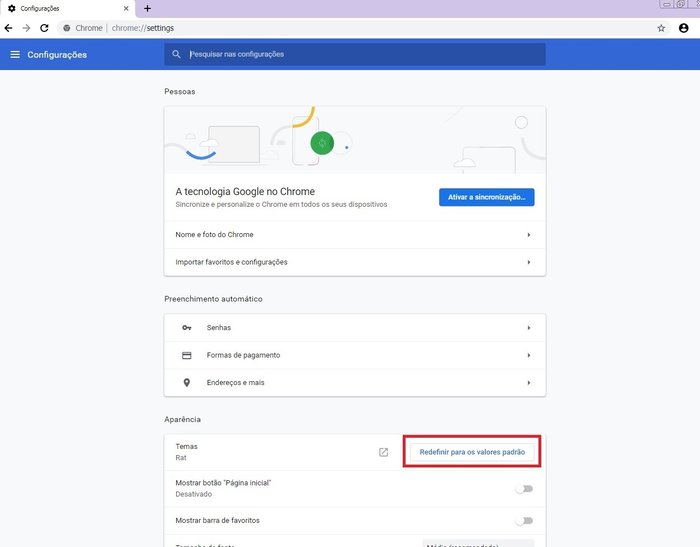Viewport: 700px width, 547px height.
Task: Click the search magnifier icon in settings
Action: coord(176,54)
